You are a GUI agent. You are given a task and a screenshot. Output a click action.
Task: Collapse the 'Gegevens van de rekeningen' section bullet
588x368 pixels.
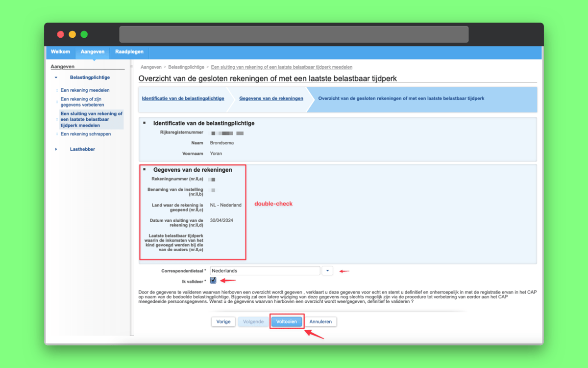(x=145, y=169)
